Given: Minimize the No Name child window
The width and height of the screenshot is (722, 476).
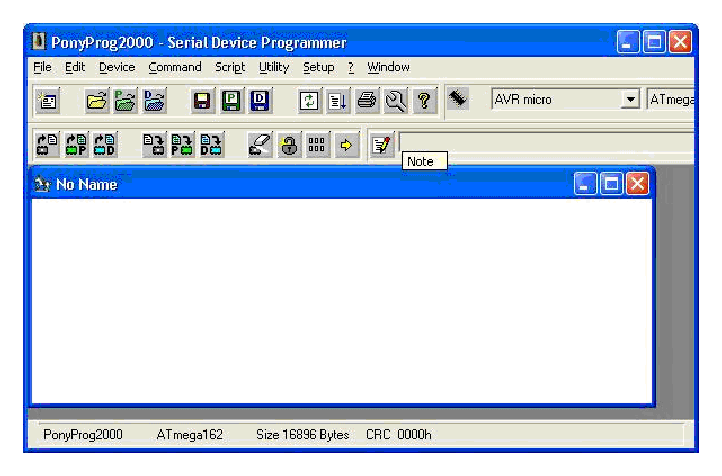Looking at the screenshot, I should point(585,184).
